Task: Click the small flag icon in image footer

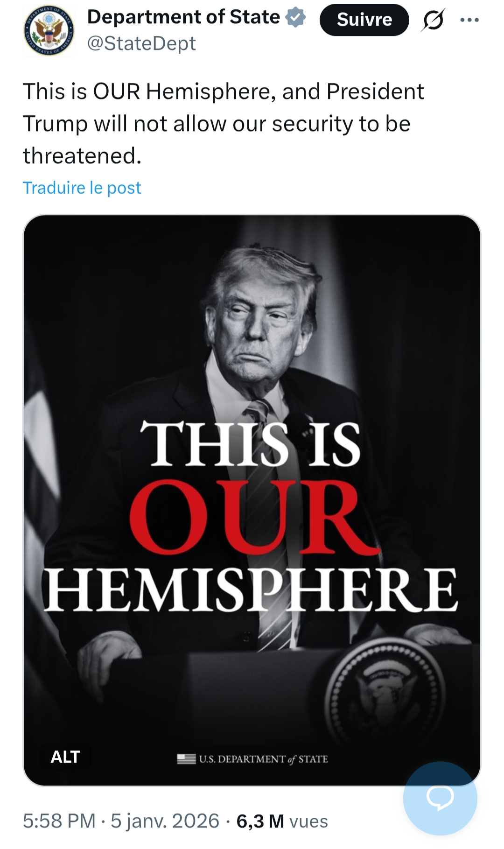Action: 186,759
